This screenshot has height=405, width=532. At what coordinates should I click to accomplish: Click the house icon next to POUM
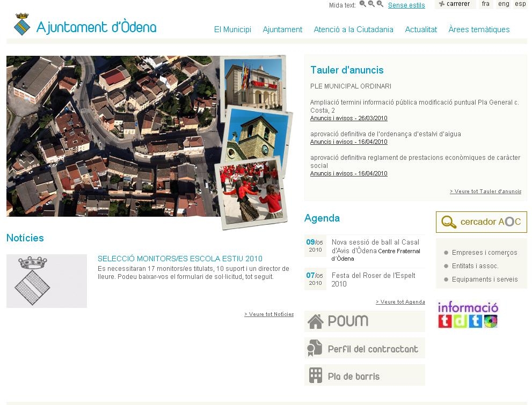point(316,321)
